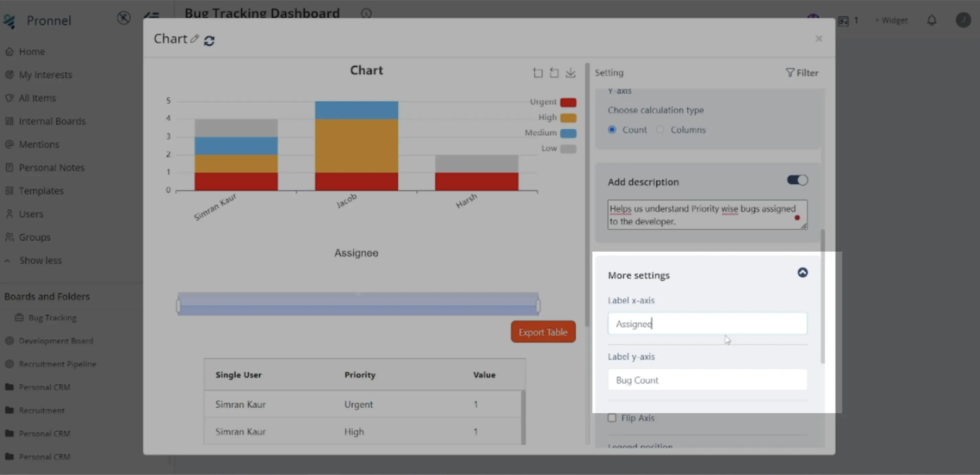
Task: Edit chart title with pencil icon
Action: pos(194,38)
